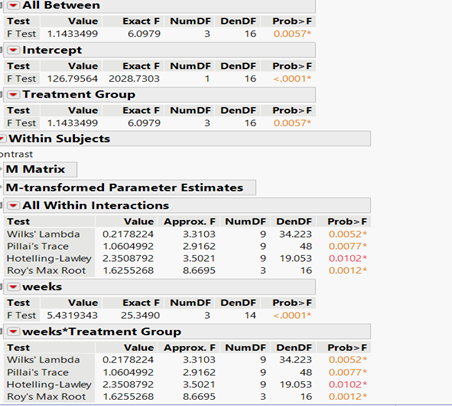
Task: Select 1.6255268 in the All Within Interactions table
Action: (x=128, y=271)
